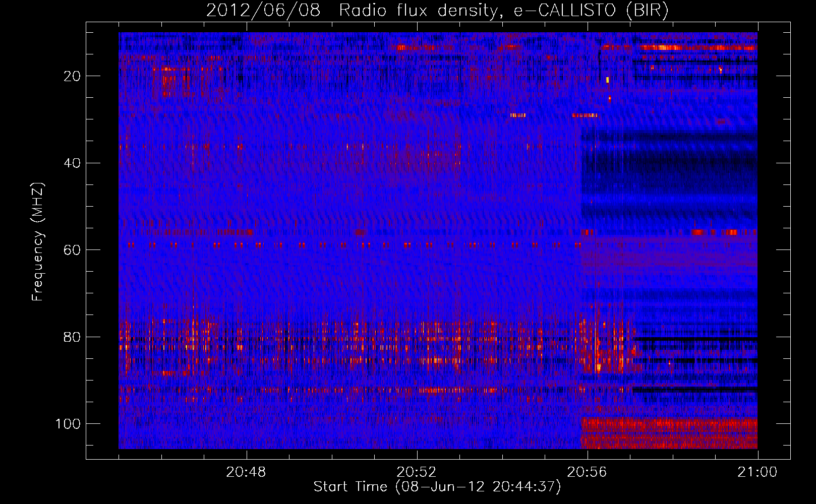
Task: Click the frequency tick label '40'
Action: [72, 163]
